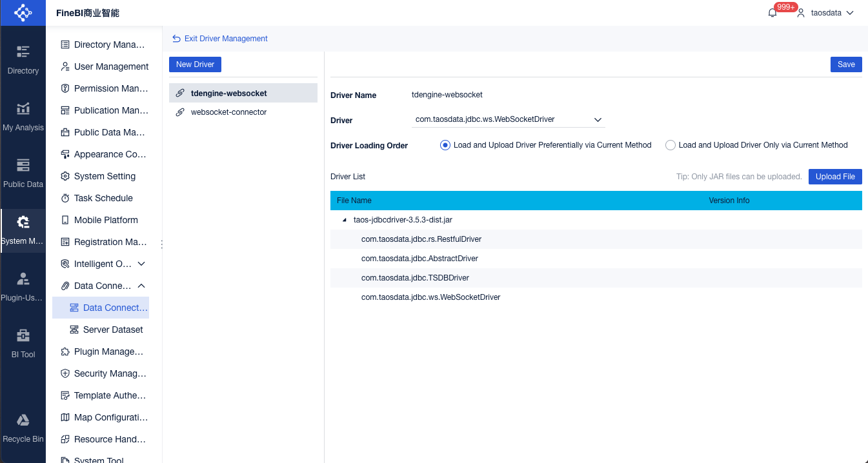Click the Server Dataset icon
The height and width of the screenshot is (463, 868).
point(74,330)
